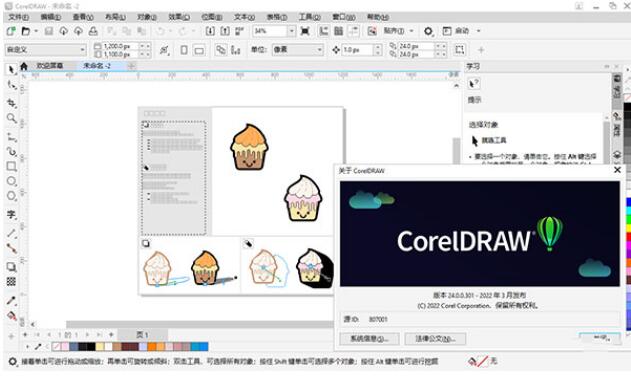The image size is (631, 376).
Task: Toggle treat as filled icon in property bar
Action: click(x=460, y=50)
